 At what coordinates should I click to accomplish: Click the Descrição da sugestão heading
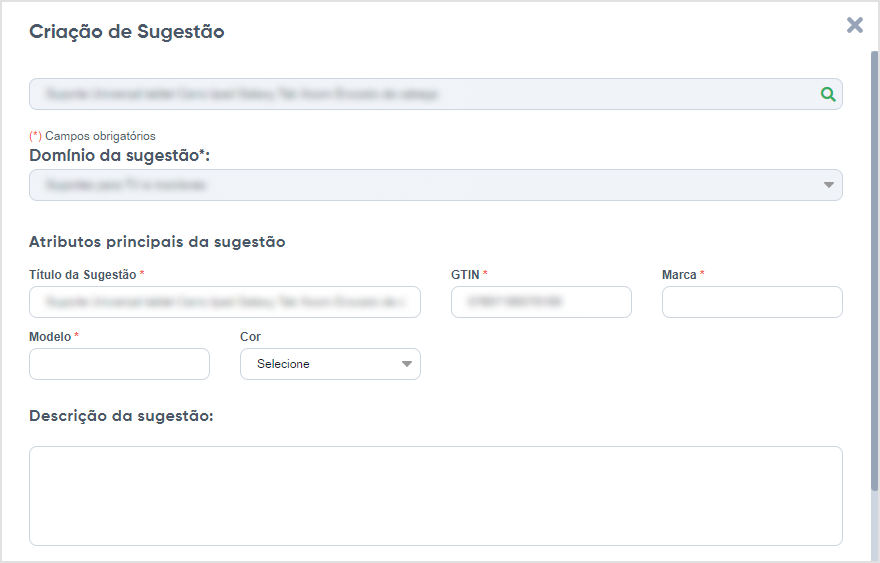coord(121,416)
